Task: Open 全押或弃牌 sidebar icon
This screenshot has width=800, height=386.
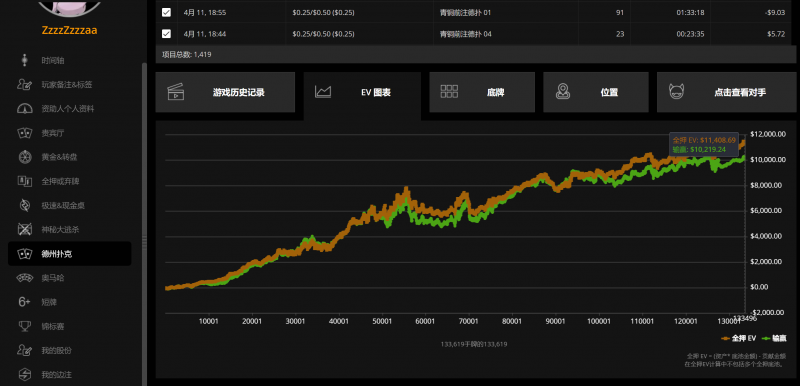Action: [x=24, y=181]
